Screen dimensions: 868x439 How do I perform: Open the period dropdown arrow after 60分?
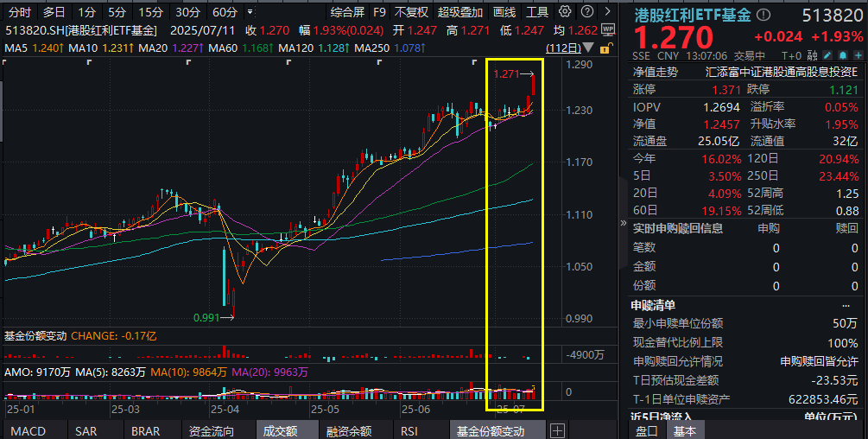[x=249, y=12]
